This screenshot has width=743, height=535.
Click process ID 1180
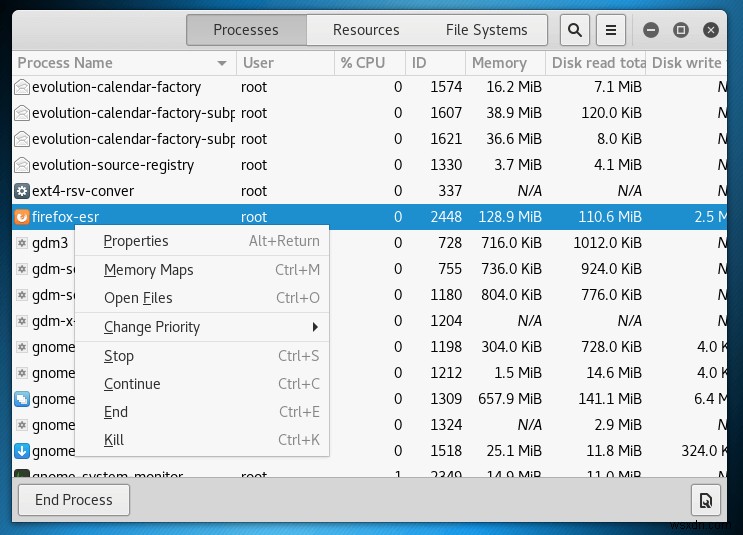446,295
